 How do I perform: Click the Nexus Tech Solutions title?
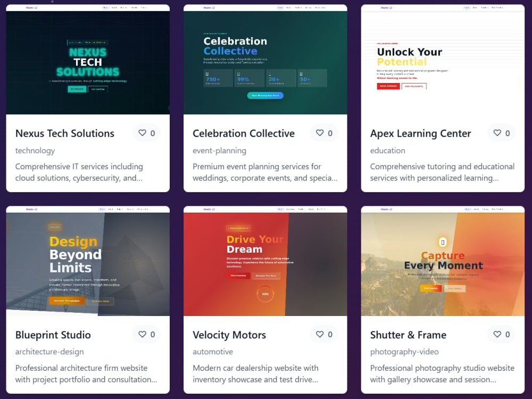coord(65,134)
